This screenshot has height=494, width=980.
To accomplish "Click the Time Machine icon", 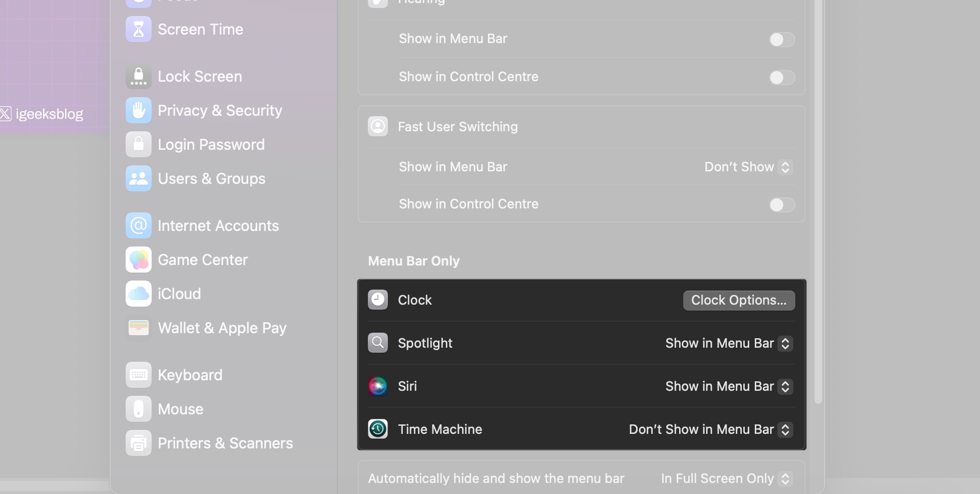I will click(x=378, y=429).
